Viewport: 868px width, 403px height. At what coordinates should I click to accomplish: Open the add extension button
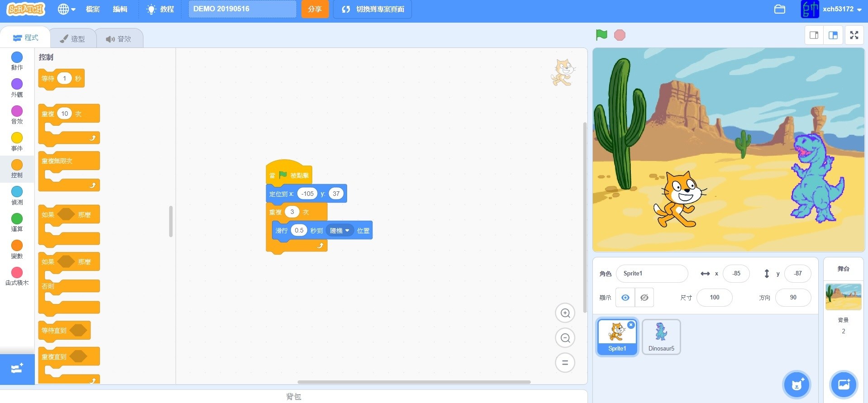[x=17, y=369]
